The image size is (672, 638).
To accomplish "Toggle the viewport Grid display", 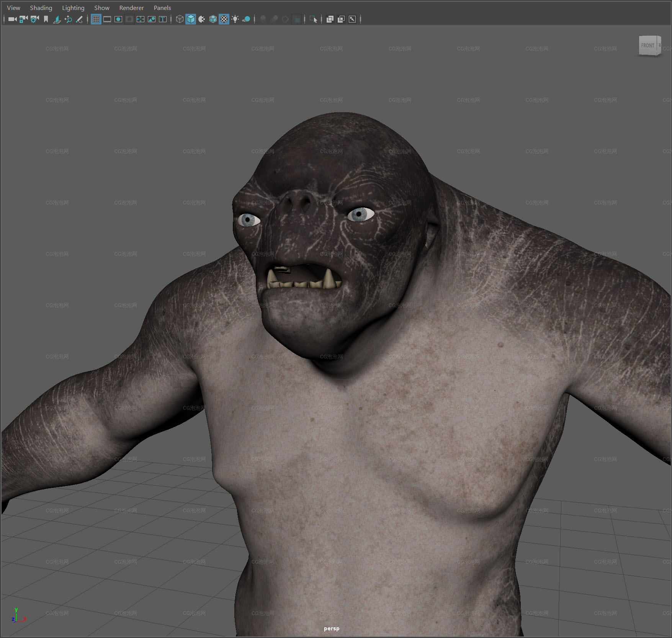I will [x=96, y=19].
